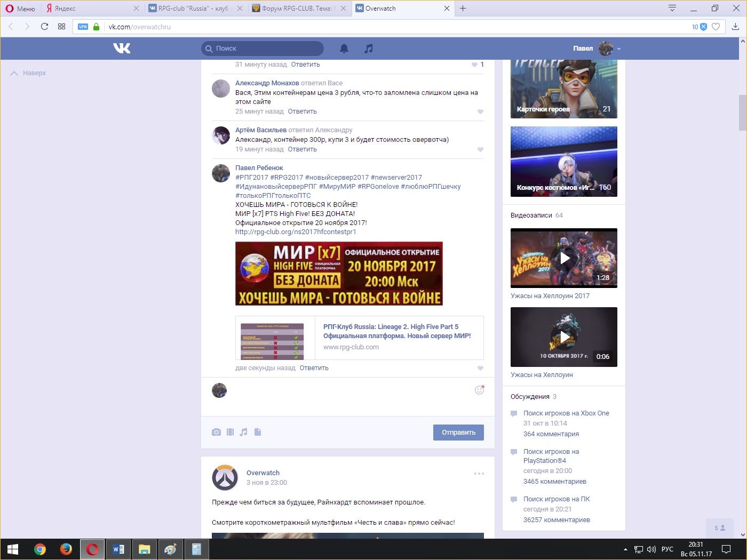
Task: Expand the Павел profile dropdown menu
Action: pos(619,49)
